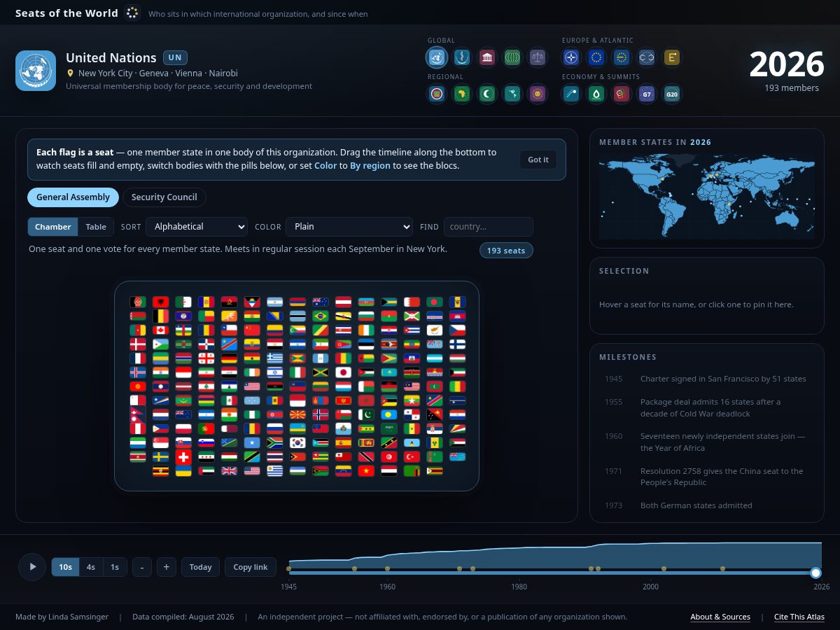The width and height of the screenshot is (840, 630).
Task: Select the General Assembly tab
Action: pos(73,197)
